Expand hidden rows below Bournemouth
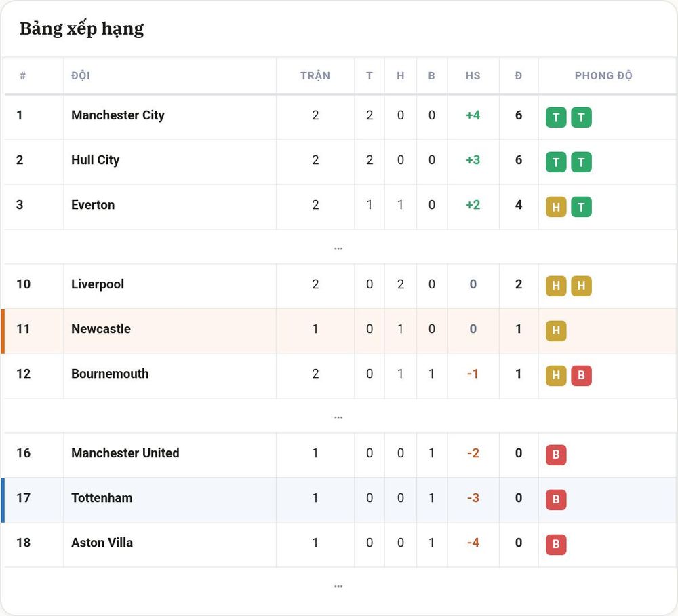Viewport: 678px width, 616px height. click(338, 416)
